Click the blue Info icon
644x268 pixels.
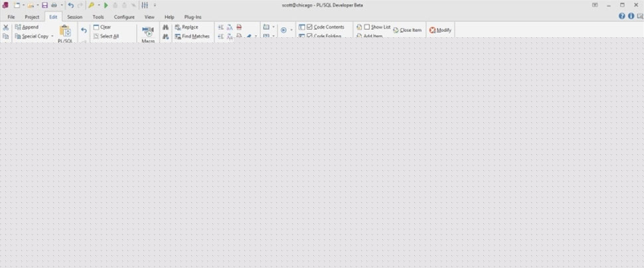coord(631,16)
